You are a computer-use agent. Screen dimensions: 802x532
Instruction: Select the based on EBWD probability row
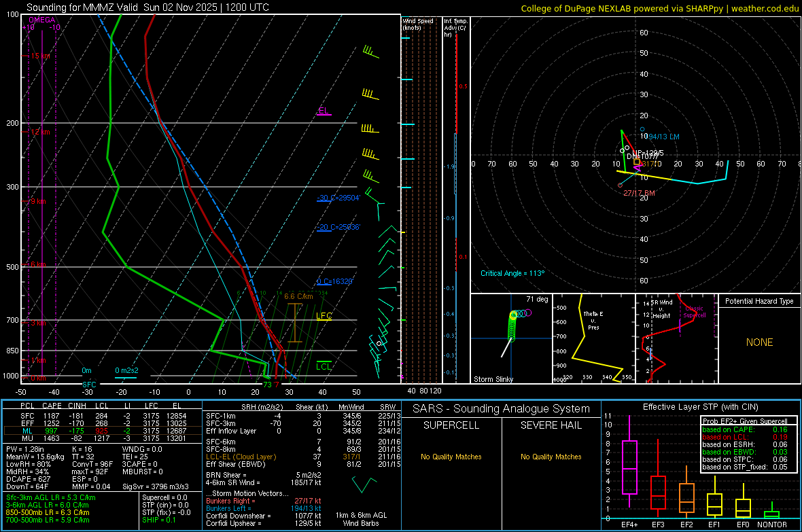745,452
